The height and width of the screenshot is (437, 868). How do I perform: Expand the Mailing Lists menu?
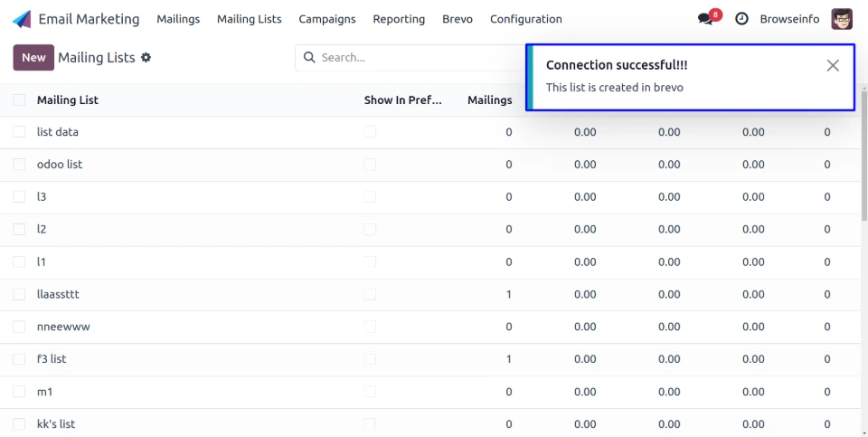(x=249, y=19)
